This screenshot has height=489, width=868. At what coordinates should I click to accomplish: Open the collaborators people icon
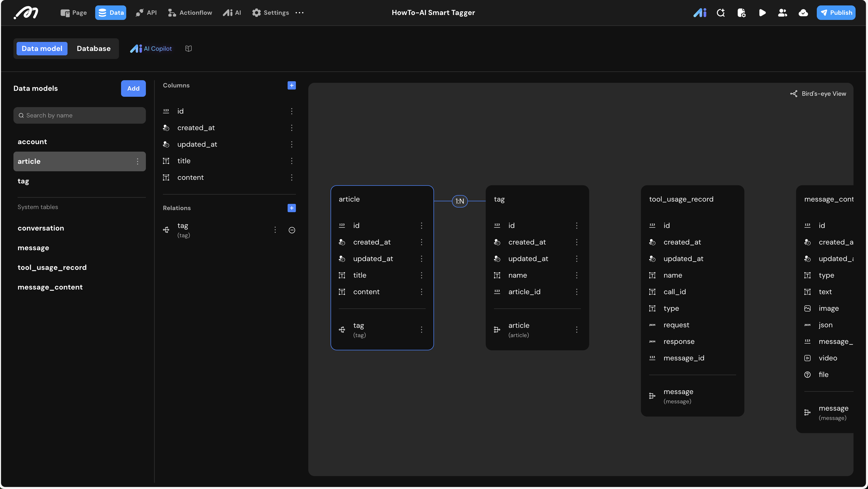[782, 13]
